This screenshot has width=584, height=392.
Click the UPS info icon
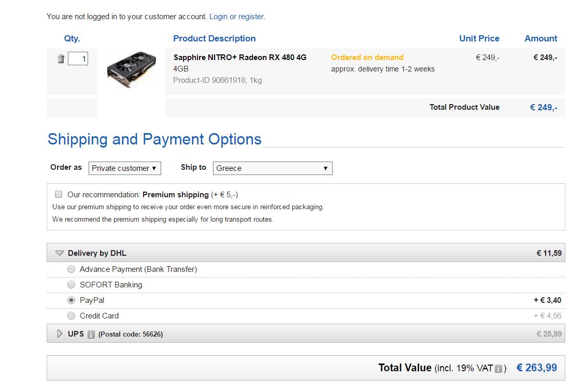tap(91, 335)
